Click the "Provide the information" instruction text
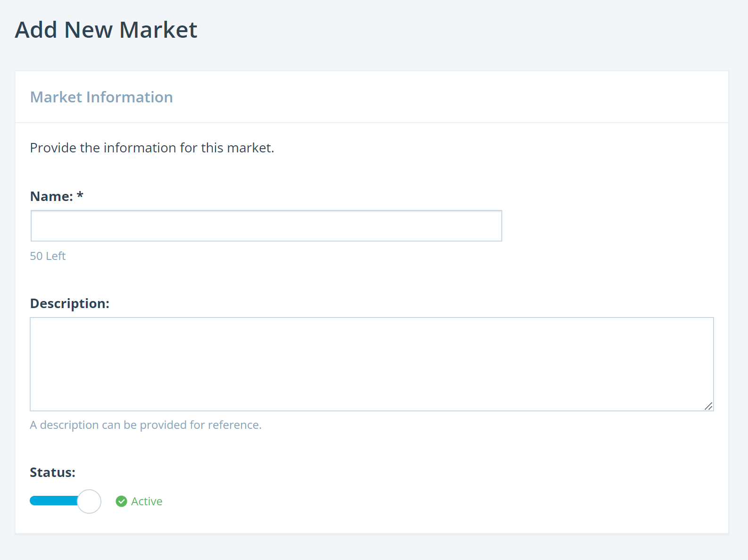 [152, 148]
